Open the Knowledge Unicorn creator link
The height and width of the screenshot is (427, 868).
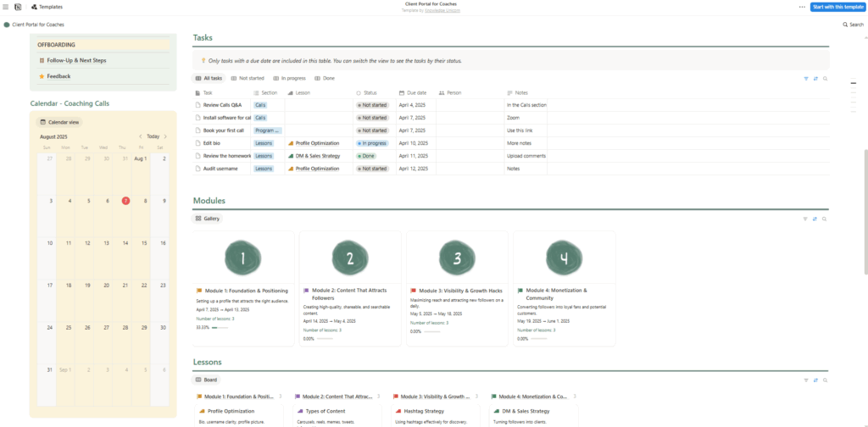coord(442,10)
